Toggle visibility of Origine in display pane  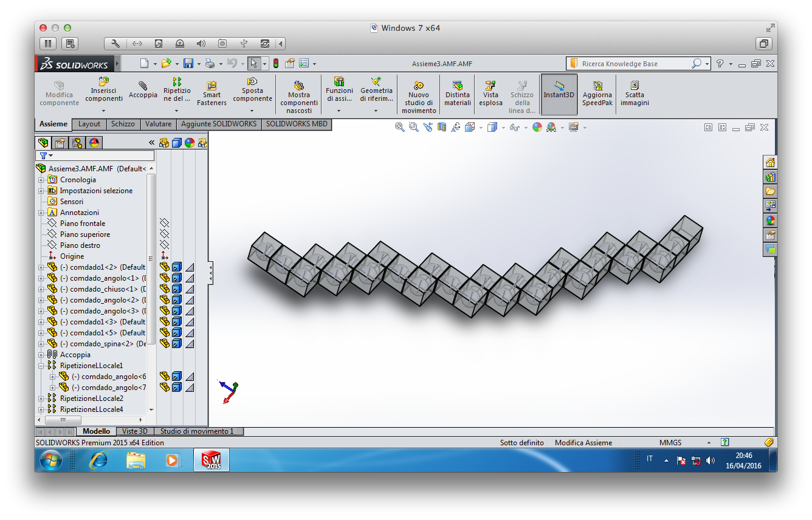(164, 256)
